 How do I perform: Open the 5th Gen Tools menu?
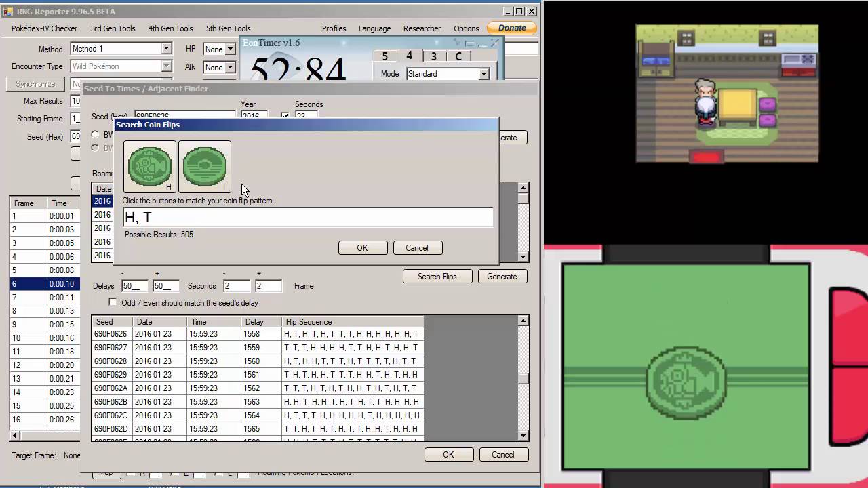(229, 28)
